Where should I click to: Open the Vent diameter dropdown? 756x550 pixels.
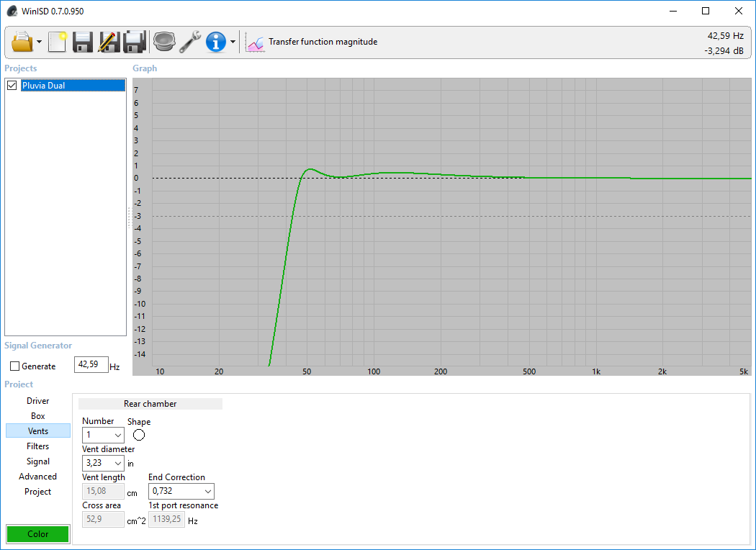click(x=103, y=463)
